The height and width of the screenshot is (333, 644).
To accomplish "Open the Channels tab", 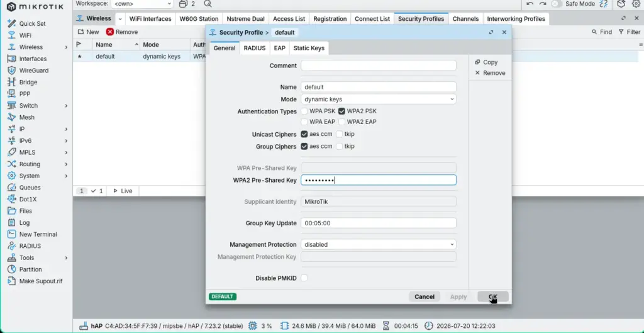I will coord(465,19).
